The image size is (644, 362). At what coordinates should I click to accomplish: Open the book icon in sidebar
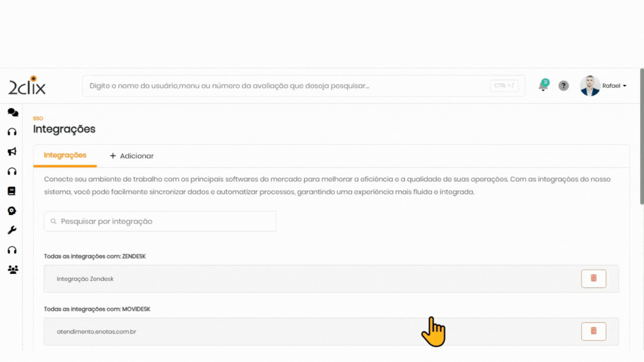(12, 191)
